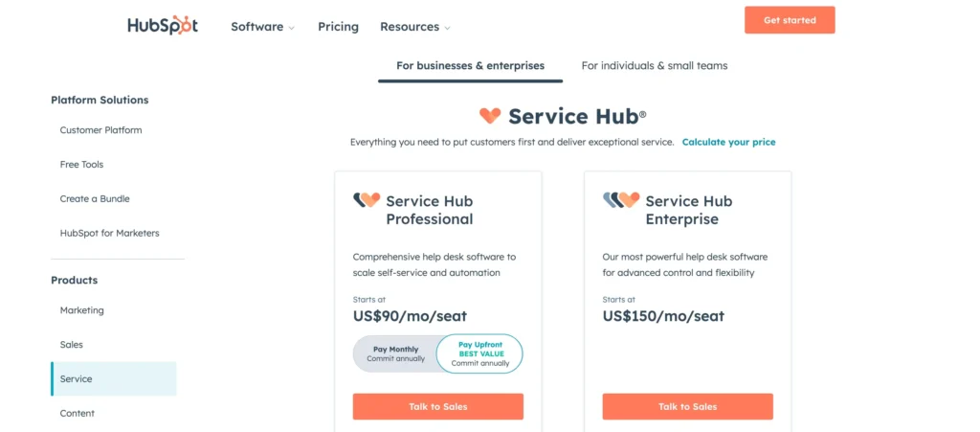Open Customer Platform in sidebar
This screenshot has height=432, width=980.
click(x=100, y=130)
